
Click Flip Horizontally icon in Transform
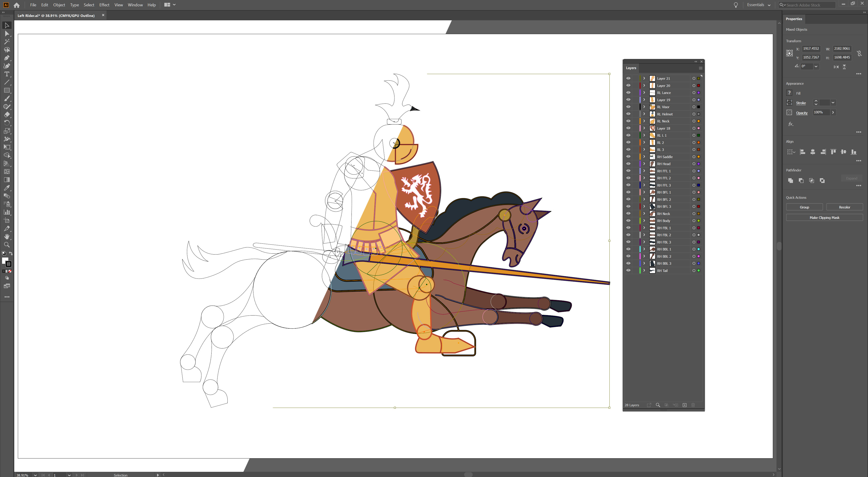[836, 67]
